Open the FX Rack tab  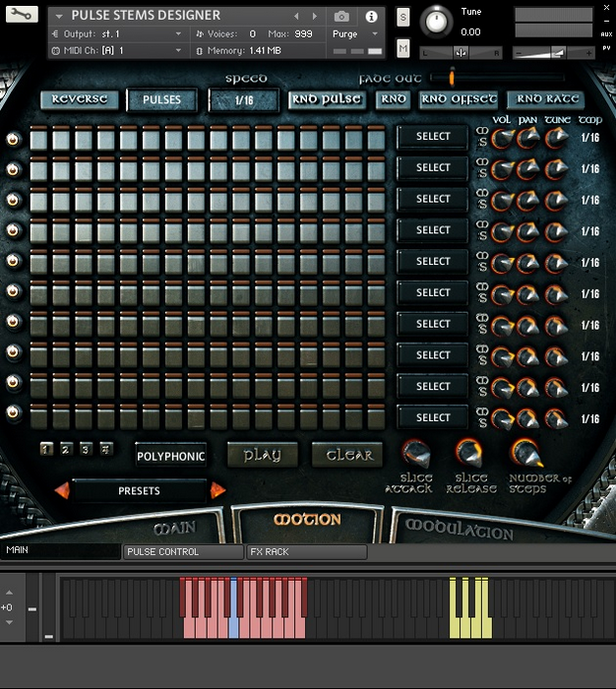point(305,552)
